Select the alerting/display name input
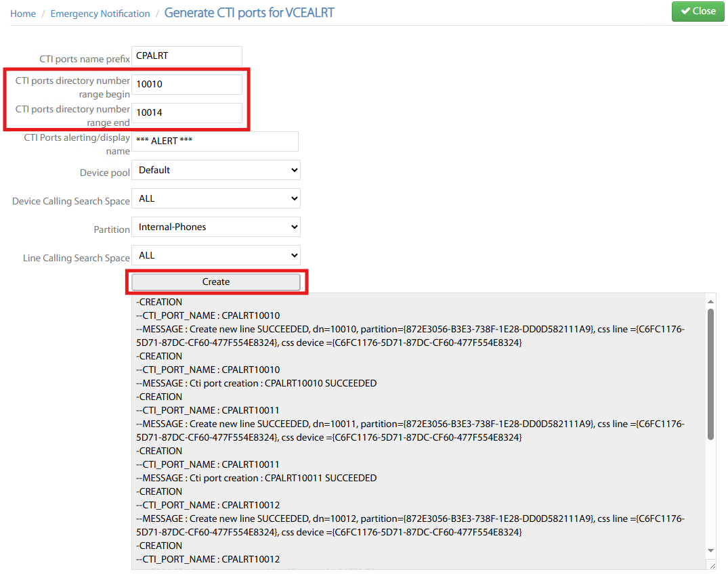This screenshot has height=574, width=728. [215, 141]
